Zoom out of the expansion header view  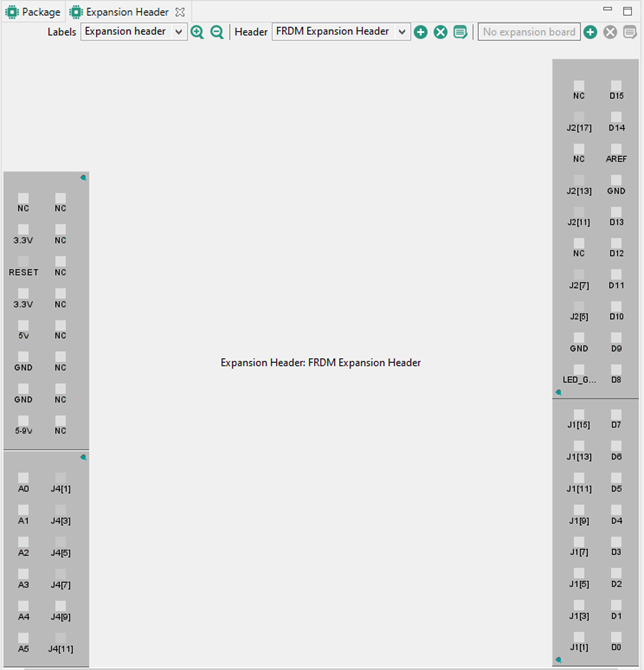coord(217,32)
